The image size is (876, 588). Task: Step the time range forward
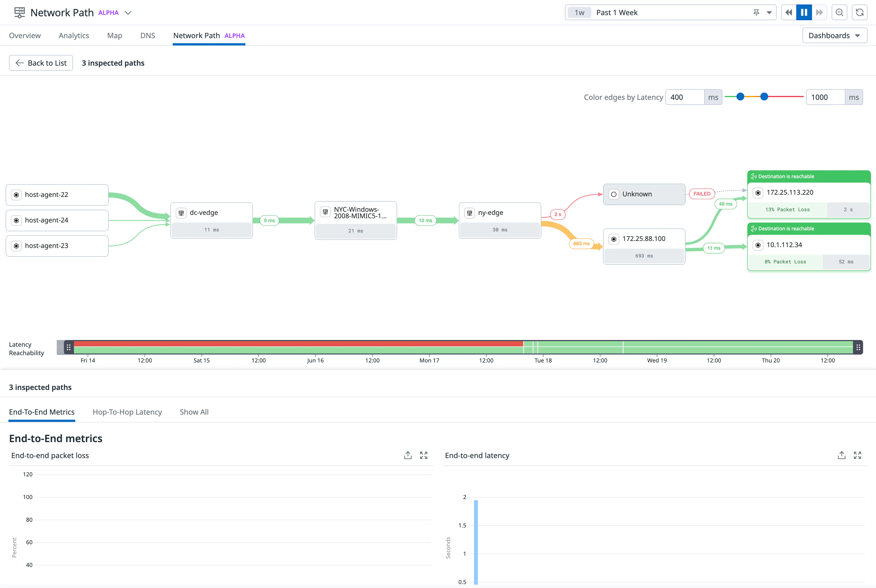coord(819,12)
